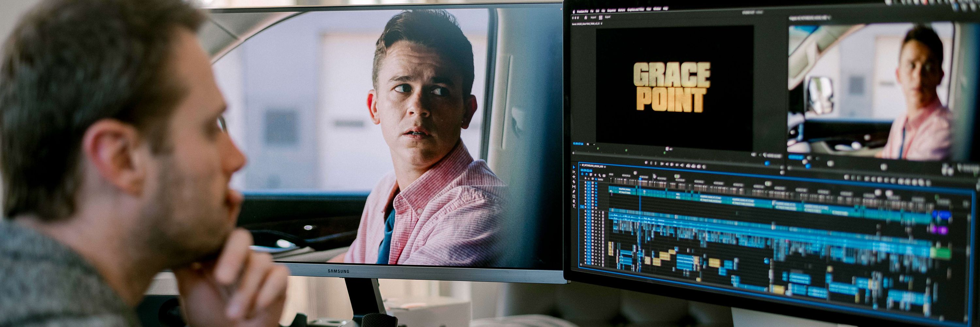The height and width of the screenshot is (327, 980).
Task: Select the Pen tool
Action: coord(574,192)
